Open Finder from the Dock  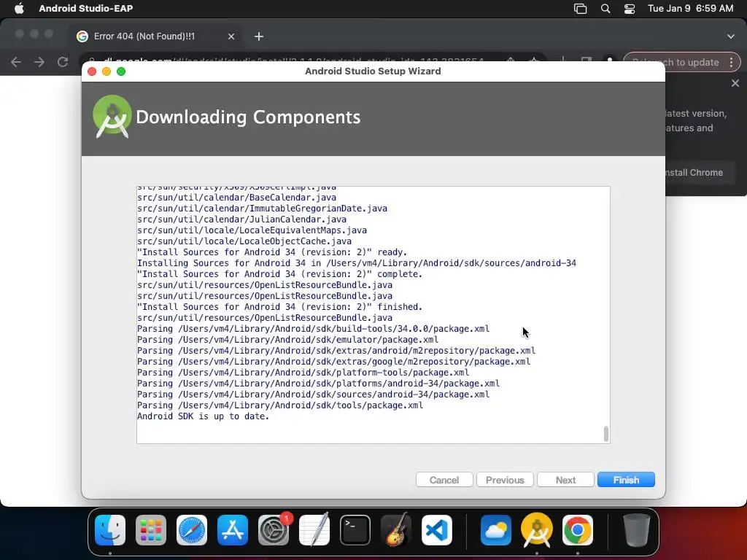click(110, 530)
